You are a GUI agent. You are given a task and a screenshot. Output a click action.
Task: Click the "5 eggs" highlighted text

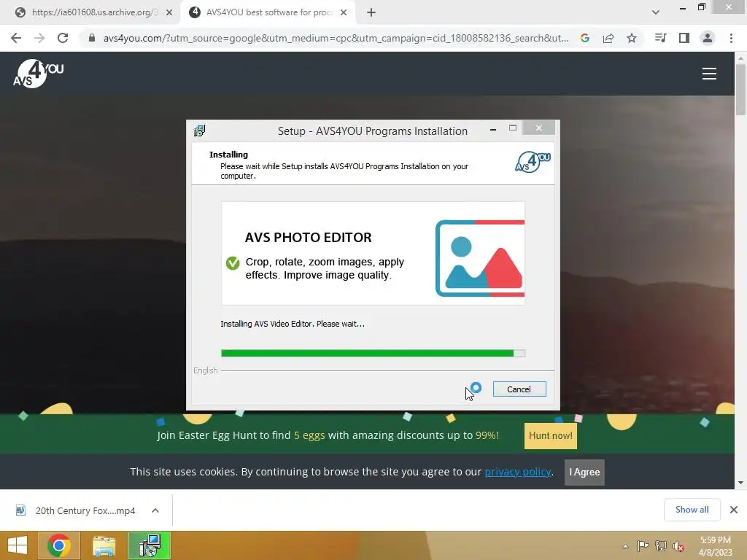[309, 435]
